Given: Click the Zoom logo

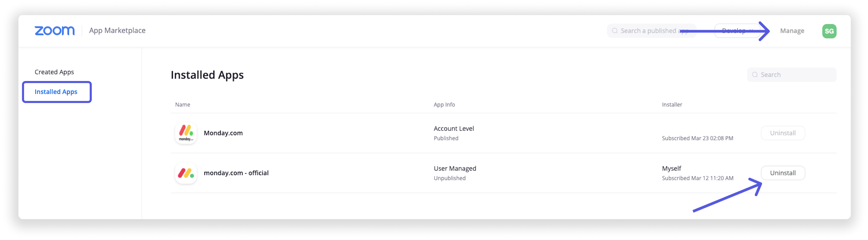Looking at the screenshot, I should coord(55,31).
